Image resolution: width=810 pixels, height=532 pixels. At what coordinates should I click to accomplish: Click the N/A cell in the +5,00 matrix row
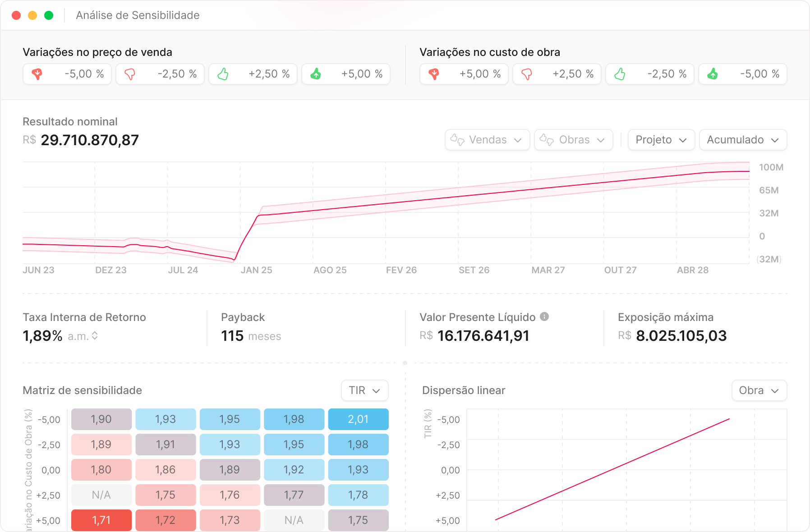(x=294, y=520)
